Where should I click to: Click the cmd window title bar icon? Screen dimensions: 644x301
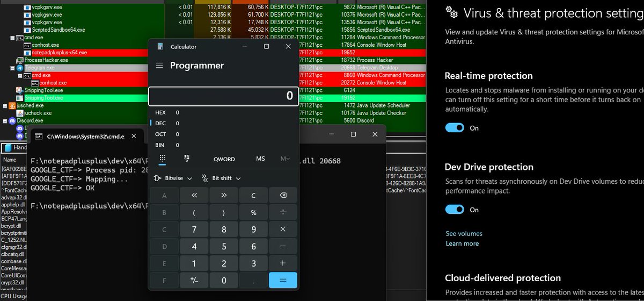pyautogui.click(x=38, y=137)
